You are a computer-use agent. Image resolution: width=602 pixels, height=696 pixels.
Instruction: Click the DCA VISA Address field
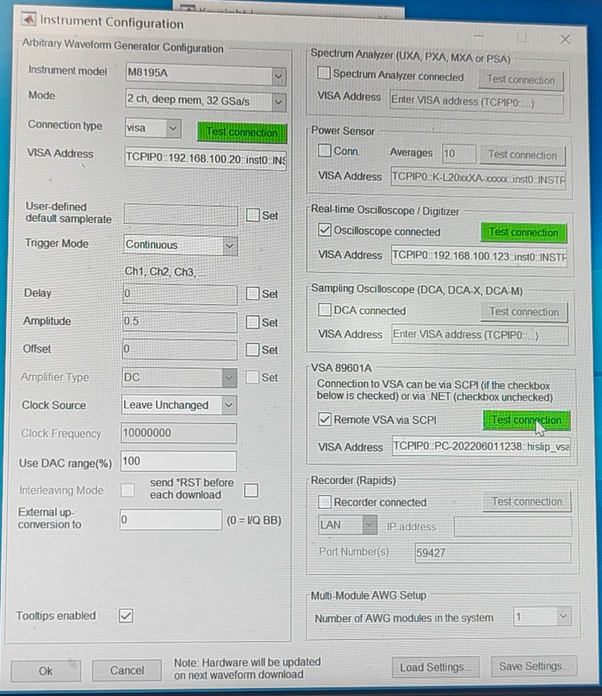click(x=480, y=335)
